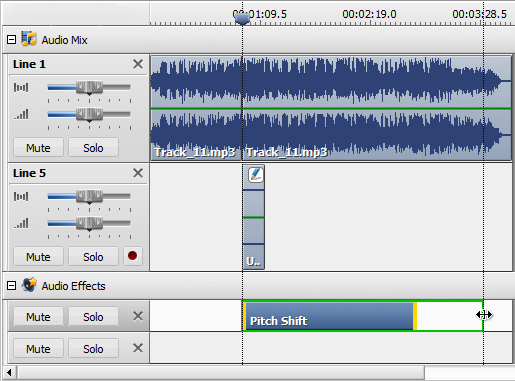This screenshot has width=515, height=381.
Task: Solo the empty second effect line
Action: click(93, 349)
